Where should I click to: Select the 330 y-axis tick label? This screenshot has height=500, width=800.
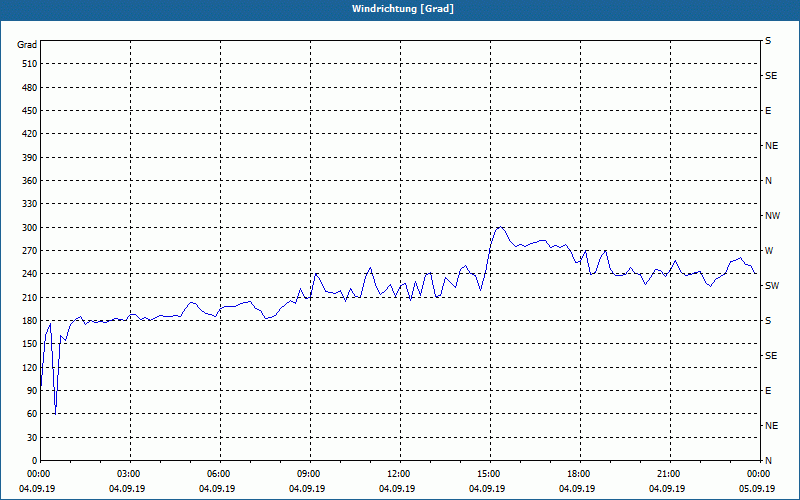point(30,204)
